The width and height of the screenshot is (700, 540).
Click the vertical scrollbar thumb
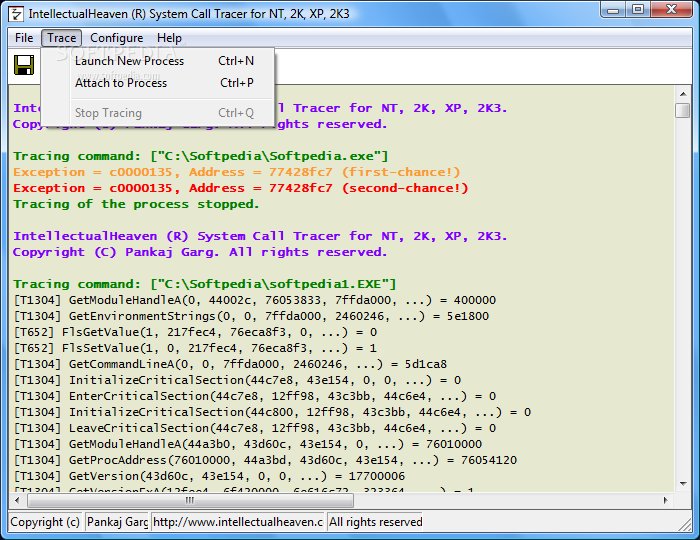(x=683, y=110)
